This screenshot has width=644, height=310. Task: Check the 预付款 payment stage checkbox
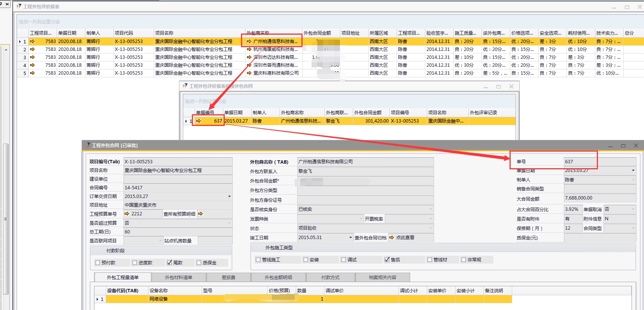tap(98, 263)
